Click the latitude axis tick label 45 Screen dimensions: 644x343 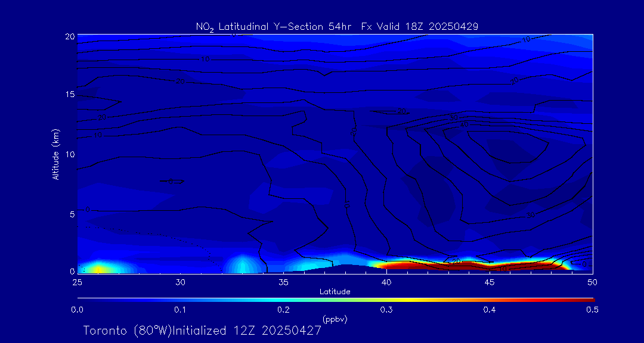click(490, 282)
